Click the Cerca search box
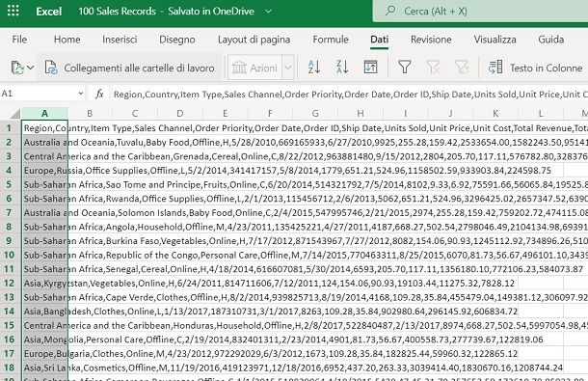The width and height of the screenshot is (588, 381). (480, 12)
